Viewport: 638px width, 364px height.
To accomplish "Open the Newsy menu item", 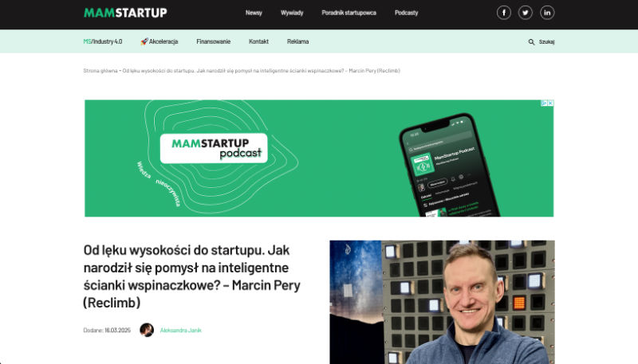I will [x=254, y=13].
